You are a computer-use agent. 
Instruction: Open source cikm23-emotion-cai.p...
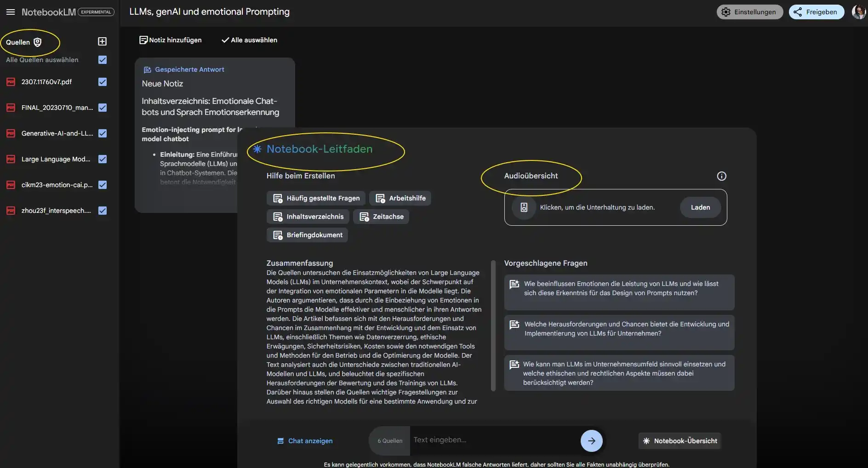point(57,185)
